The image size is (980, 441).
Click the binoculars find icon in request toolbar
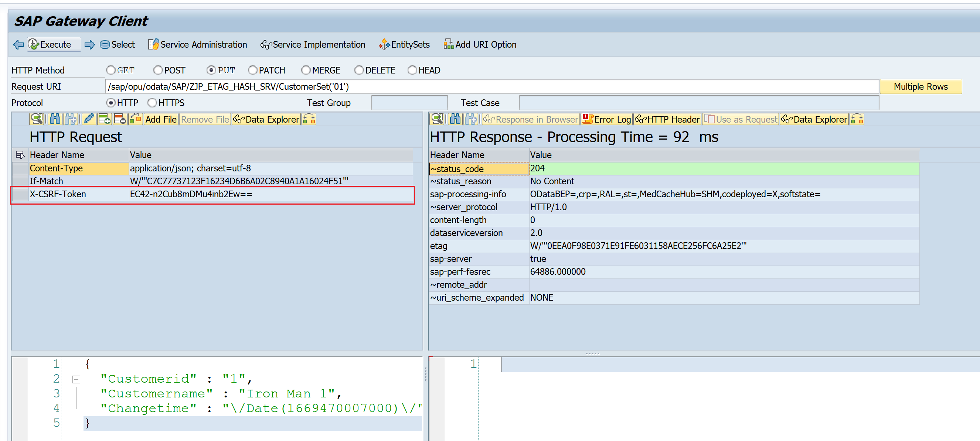(55, 119)
